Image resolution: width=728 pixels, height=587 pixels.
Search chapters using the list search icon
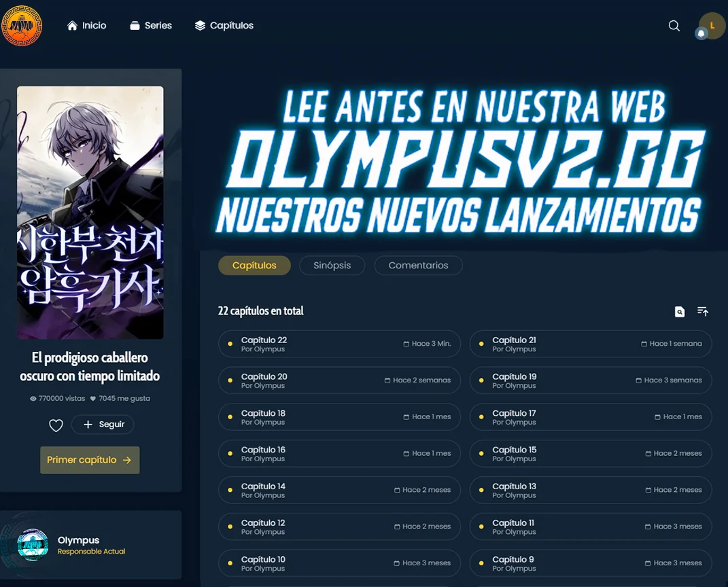pos(679,312)
